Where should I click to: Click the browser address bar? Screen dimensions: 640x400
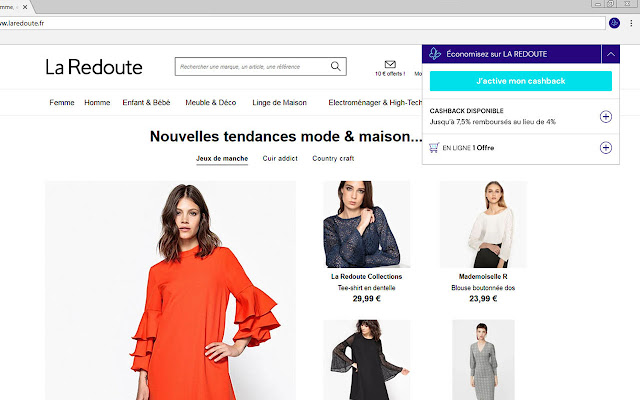302,23
